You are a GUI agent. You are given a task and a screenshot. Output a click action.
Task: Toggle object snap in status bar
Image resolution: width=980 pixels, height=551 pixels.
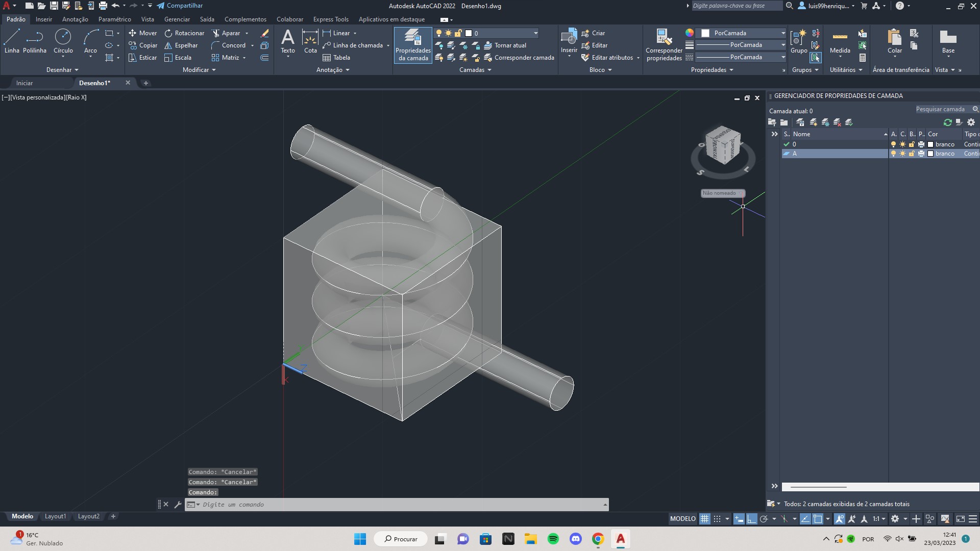(x=818, y=519)
